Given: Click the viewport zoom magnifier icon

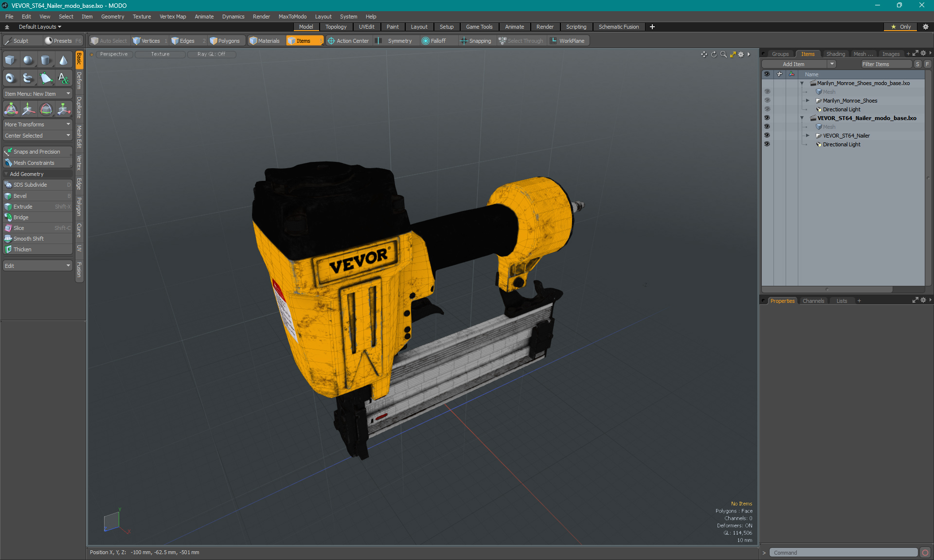Looking at the screenshot, I should coord(723,54).
